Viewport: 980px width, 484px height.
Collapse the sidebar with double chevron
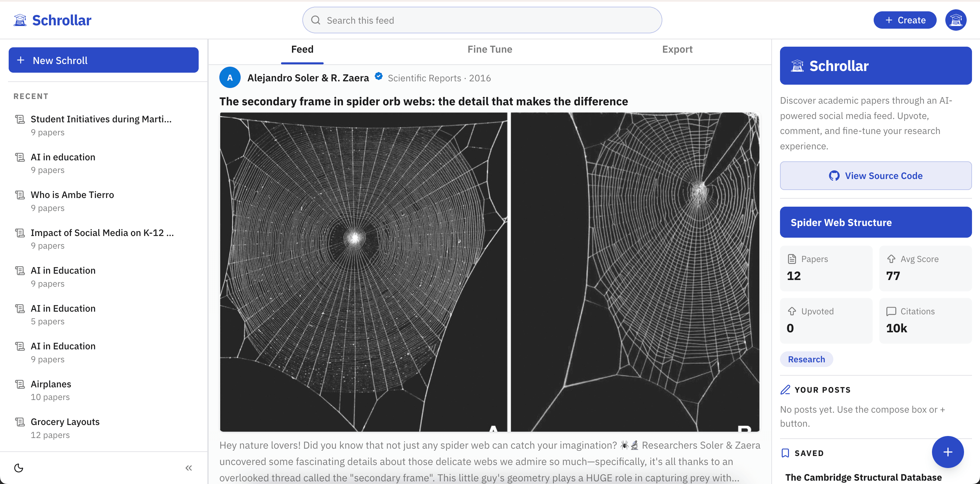point(189,468)
